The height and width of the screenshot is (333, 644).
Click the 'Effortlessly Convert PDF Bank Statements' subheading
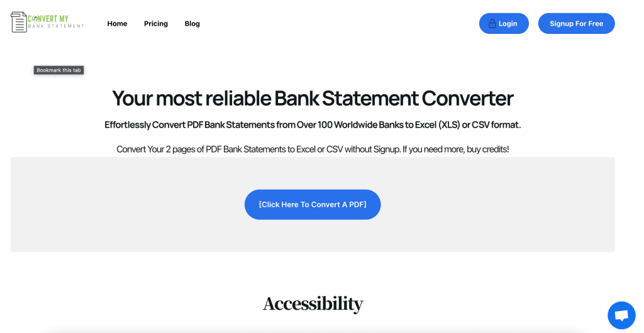313,124
